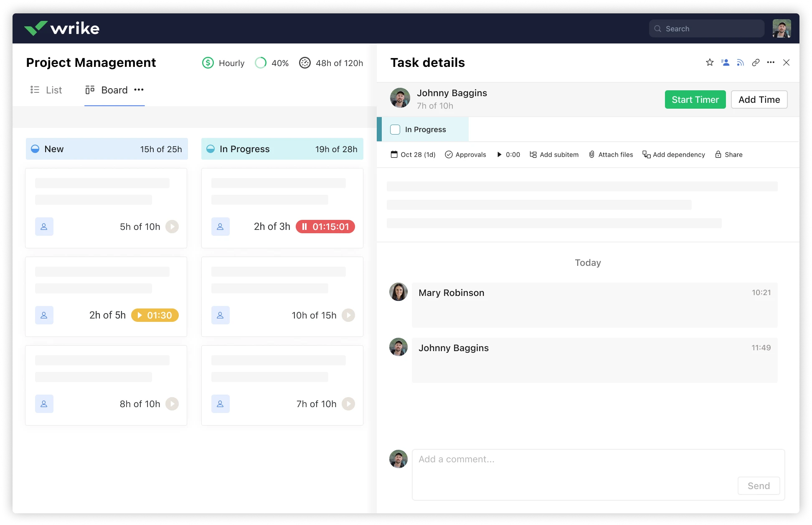Click the Add Time button
The width and height of the screenshot is (812, 525).
[x=759, y=99]
